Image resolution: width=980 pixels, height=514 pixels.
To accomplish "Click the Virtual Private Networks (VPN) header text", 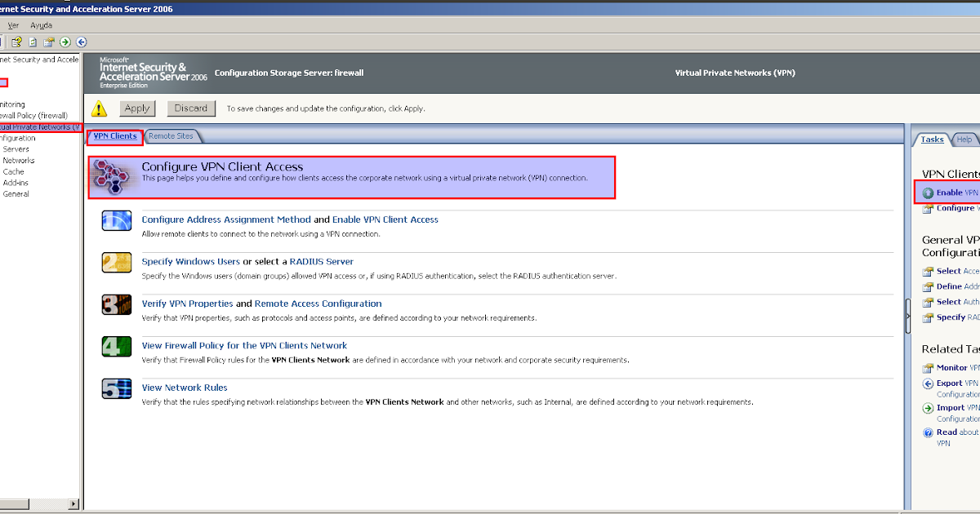I will (735, 73).
